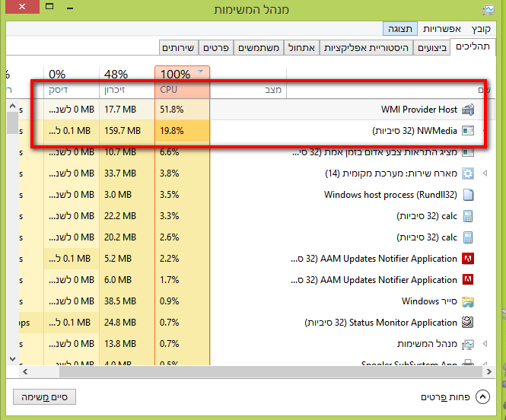Select the Windows Explorer process name (סייר Windows)
The image size is (506, 420).
click(x=429, y=301)
